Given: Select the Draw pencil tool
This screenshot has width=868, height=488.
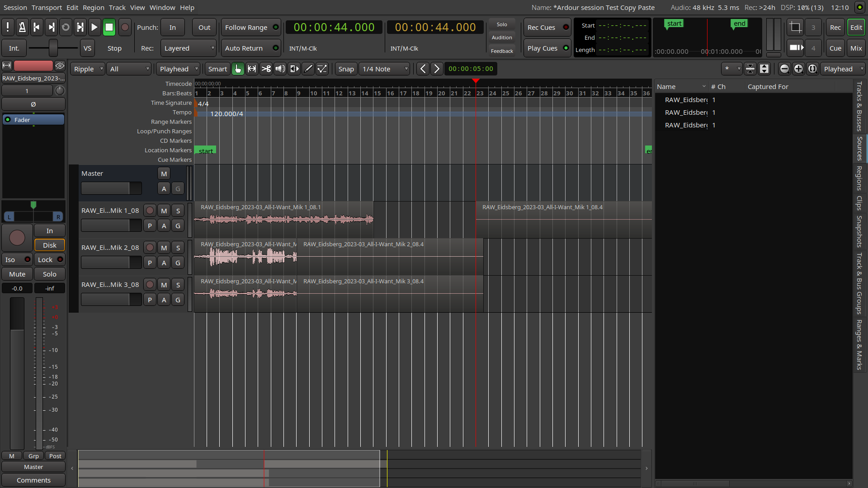Looking at the screenshot, I should tap(308, 69).
